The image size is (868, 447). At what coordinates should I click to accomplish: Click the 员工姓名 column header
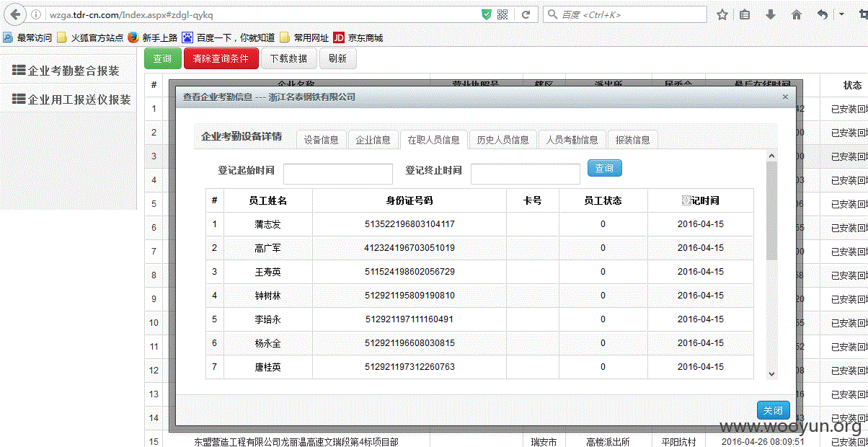click(268, 200)
